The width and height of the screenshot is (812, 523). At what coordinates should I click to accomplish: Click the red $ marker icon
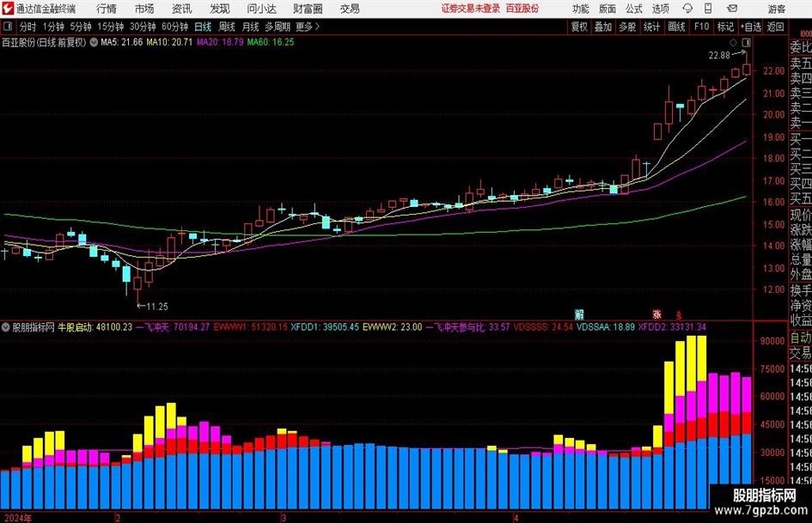coord(679,315)
